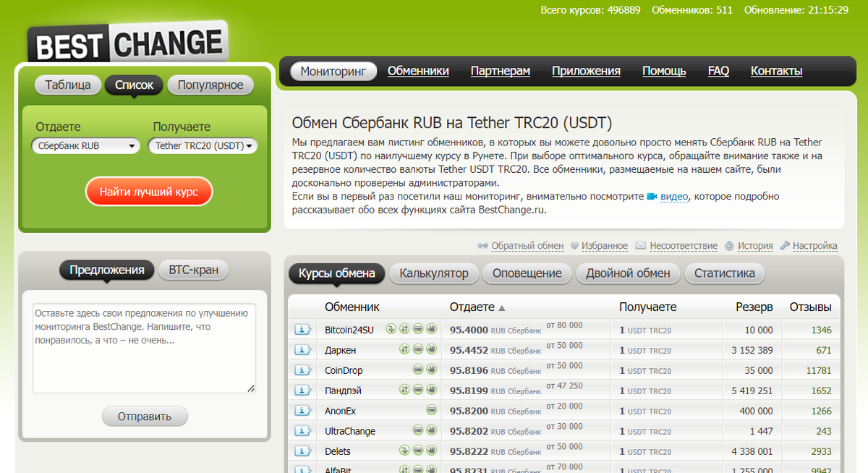Click the Отправить button
The height and width of the screenshot is (473, 868).
(x=145, y=417)
